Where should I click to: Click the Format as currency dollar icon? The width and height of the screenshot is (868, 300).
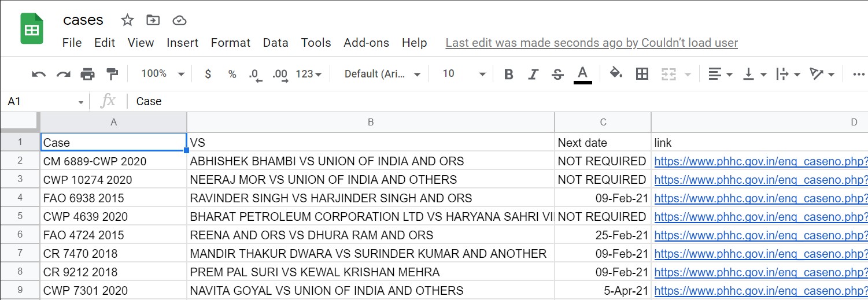point(208,74)
